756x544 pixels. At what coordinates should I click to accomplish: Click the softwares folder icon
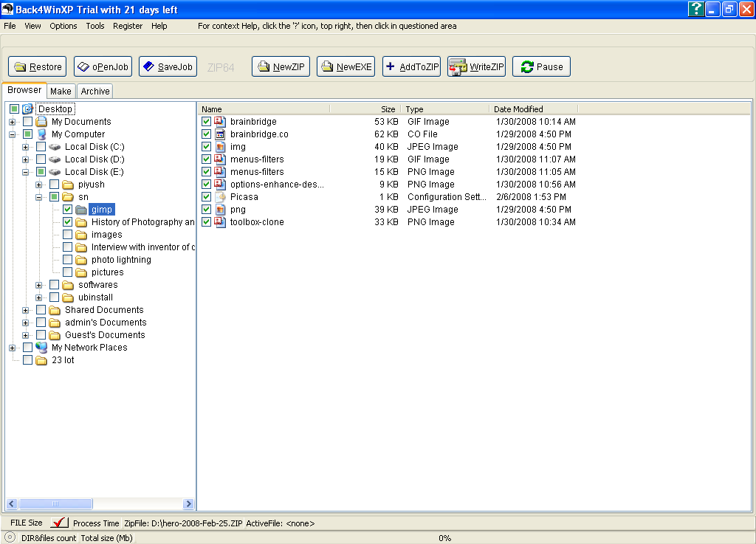tap(68, 285)
